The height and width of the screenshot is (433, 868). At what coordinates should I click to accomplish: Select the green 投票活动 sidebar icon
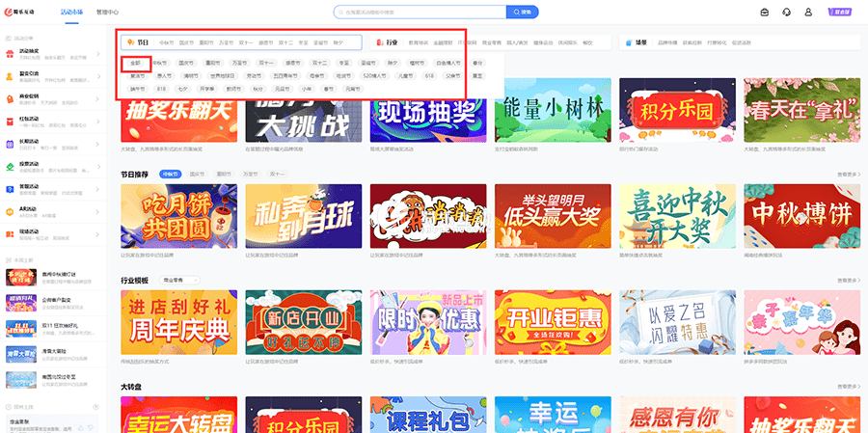point(10,166)
